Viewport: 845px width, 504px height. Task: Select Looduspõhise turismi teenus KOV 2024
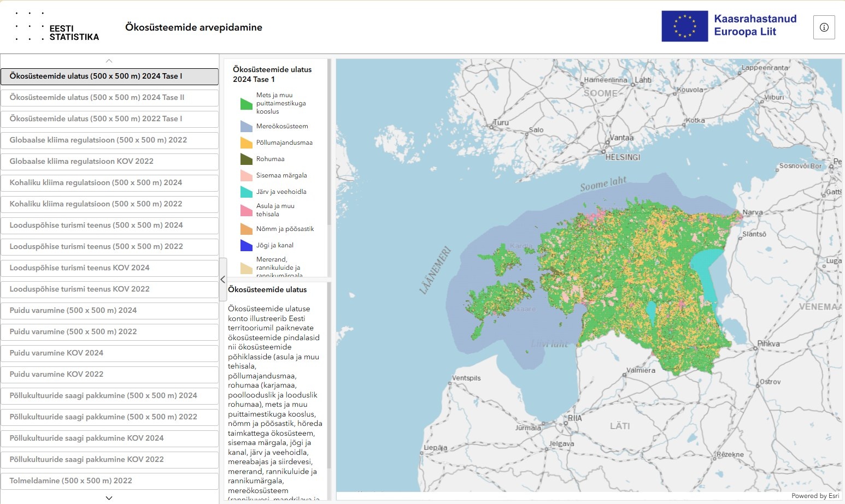(109, 268)
